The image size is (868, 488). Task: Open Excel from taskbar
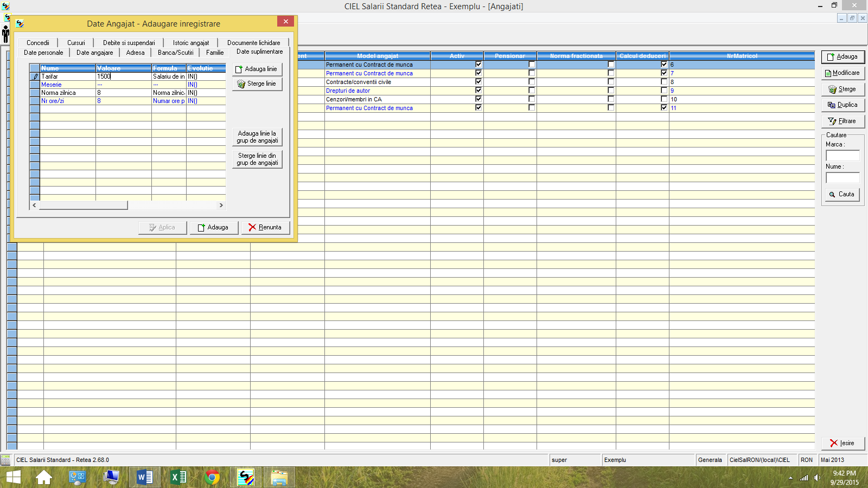178,477
